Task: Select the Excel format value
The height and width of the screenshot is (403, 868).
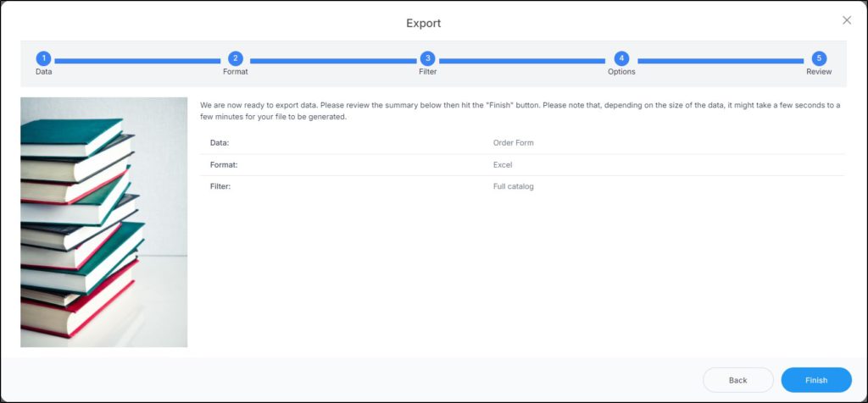Action: click(x=503, y=164)
